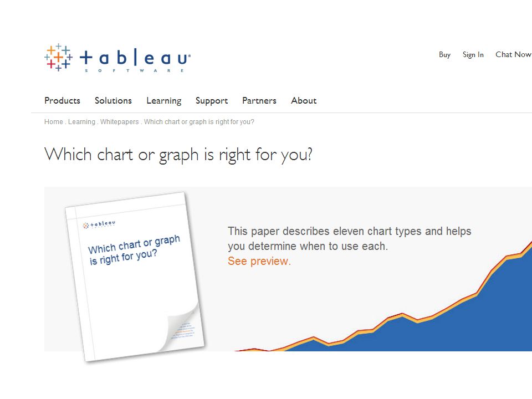532x399 pixels.
Task: Click the Tableau Software logo
Action: pyautogui.click(x=117, y=58)
